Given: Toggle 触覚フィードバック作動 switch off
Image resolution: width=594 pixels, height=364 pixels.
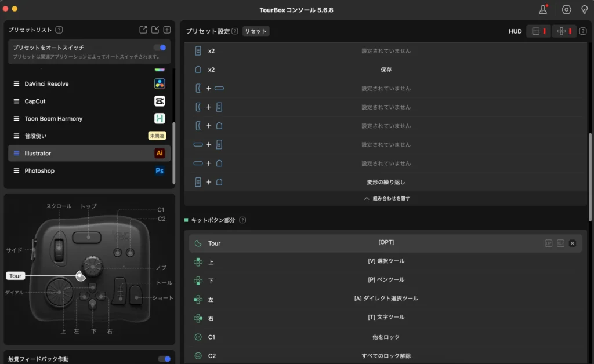Looking at the screenshot, I should 164,359.
